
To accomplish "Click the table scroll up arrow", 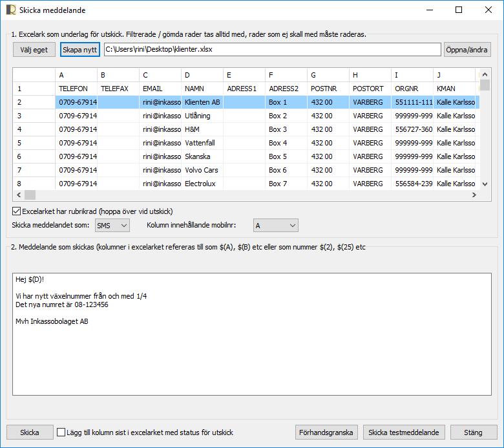I will pos(485,74).
